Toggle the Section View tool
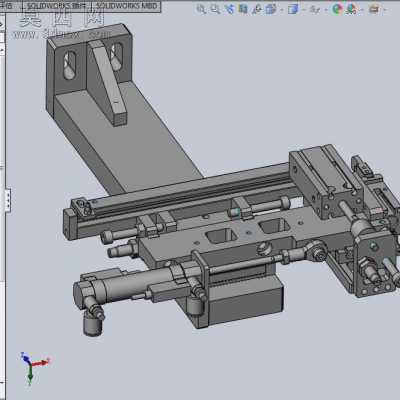 pos(243,9)
